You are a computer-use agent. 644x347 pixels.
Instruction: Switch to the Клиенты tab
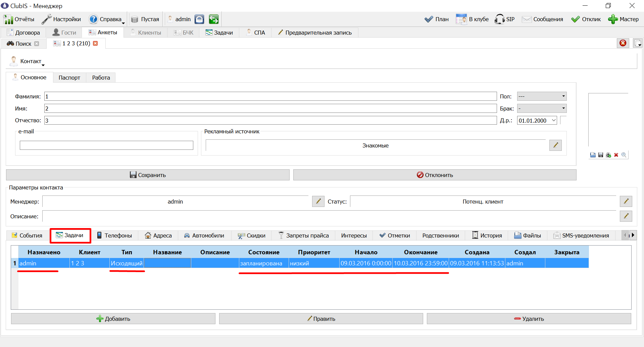tap(146, 33)
